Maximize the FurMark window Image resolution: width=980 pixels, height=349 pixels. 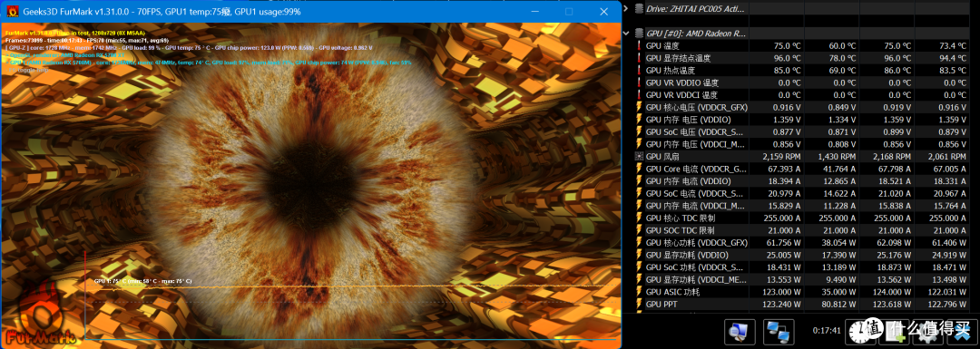point(569,11)
